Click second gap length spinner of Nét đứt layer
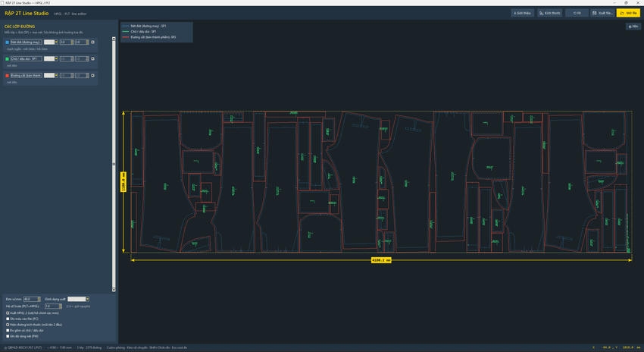This screenshot has height=352, width=644. [x=82, y=42]
